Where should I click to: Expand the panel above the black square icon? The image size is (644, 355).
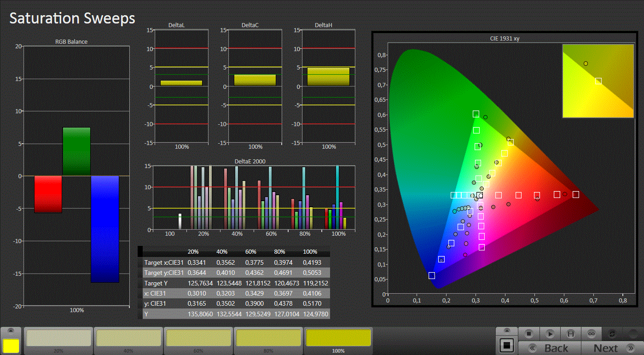click(x=506, y=331)
